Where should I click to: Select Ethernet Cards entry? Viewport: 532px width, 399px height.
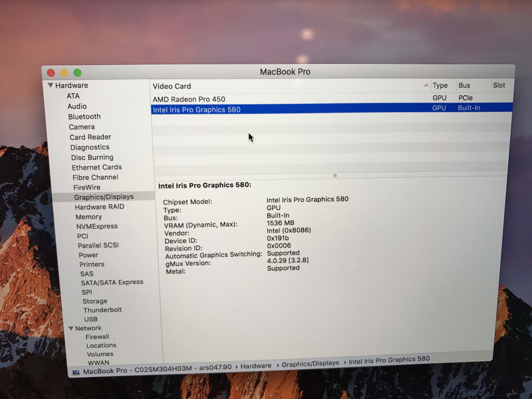point(97,167)
